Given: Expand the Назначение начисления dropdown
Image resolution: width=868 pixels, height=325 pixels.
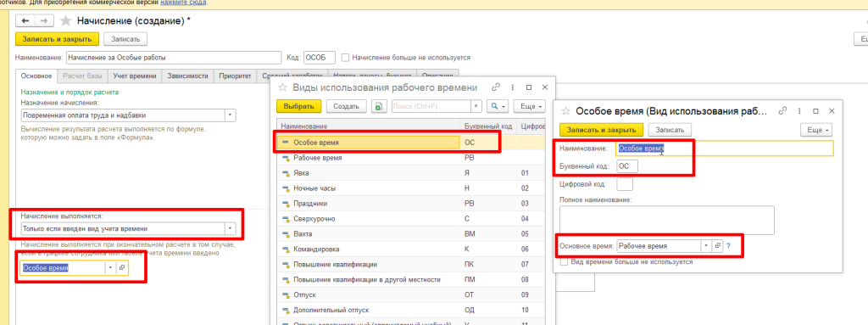Looking at the screenshot, I should click(231, 115).
